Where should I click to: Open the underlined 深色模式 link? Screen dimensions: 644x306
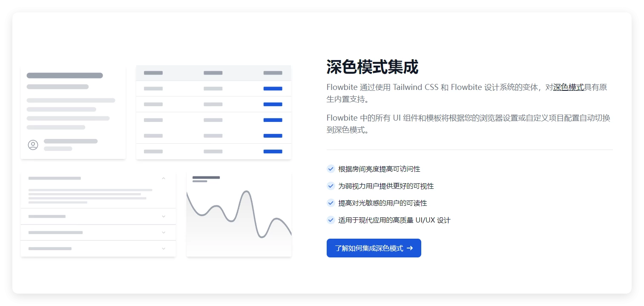tap(568, 87)
